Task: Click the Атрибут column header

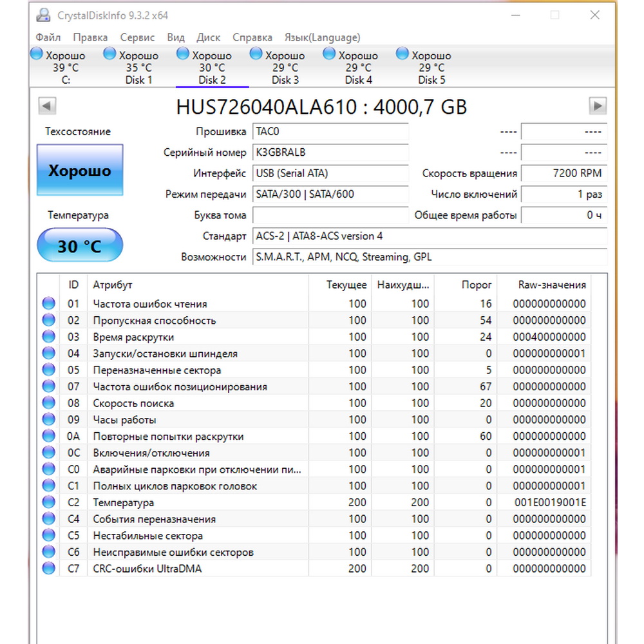Action: pos(198,285)
